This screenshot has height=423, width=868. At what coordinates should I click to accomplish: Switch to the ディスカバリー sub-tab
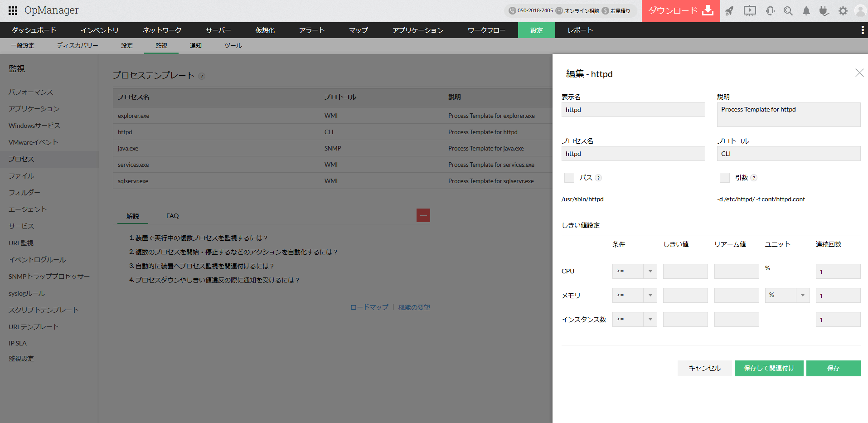[x=78, y=46]
